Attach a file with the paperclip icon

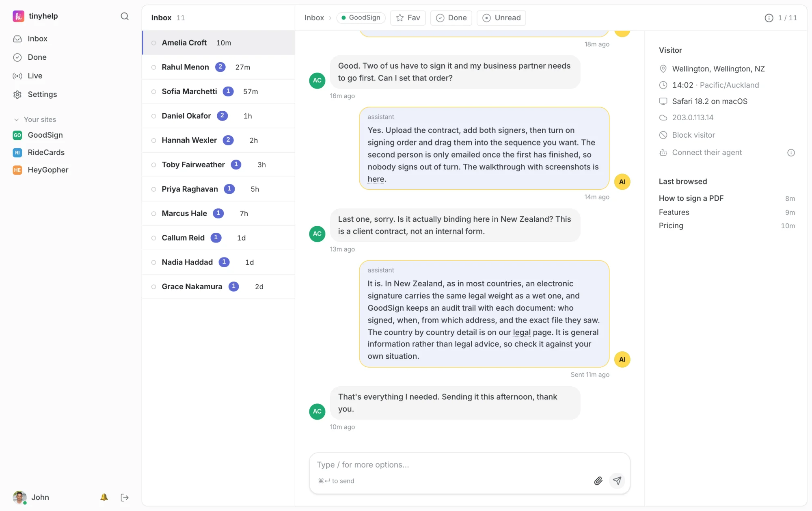click(x=598, y=481)
